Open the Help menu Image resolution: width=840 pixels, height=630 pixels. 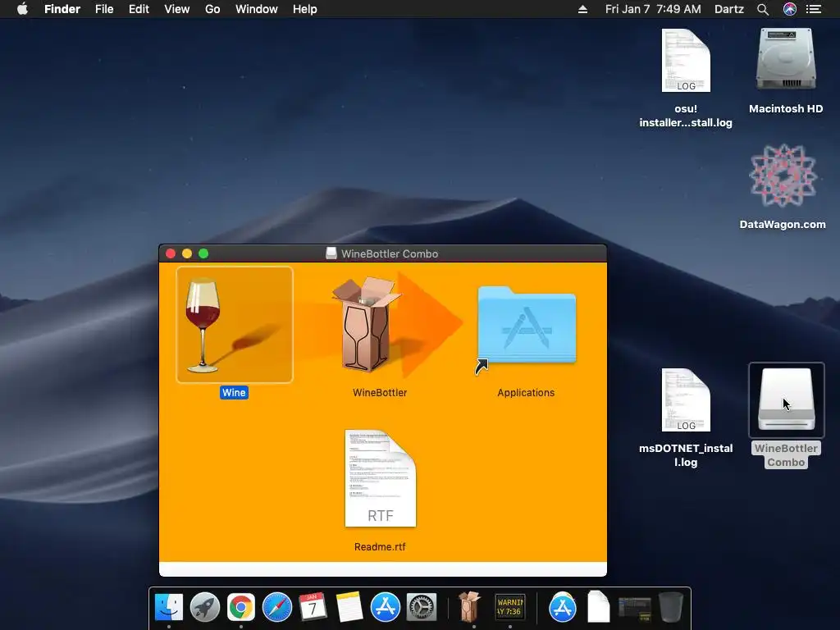pyautogui.click(x=305, y=9)
